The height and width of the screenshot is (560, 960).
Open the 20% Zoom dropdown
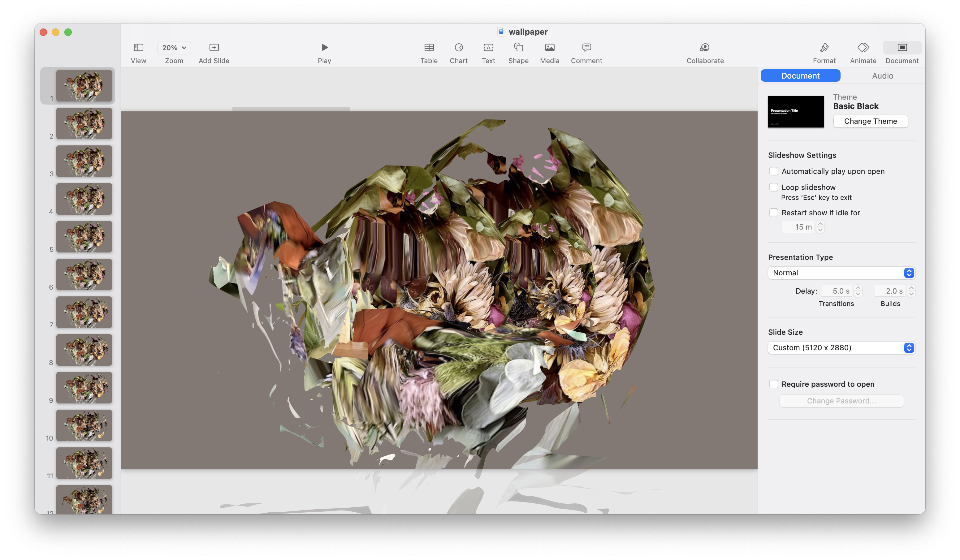[x=174, y=48]
